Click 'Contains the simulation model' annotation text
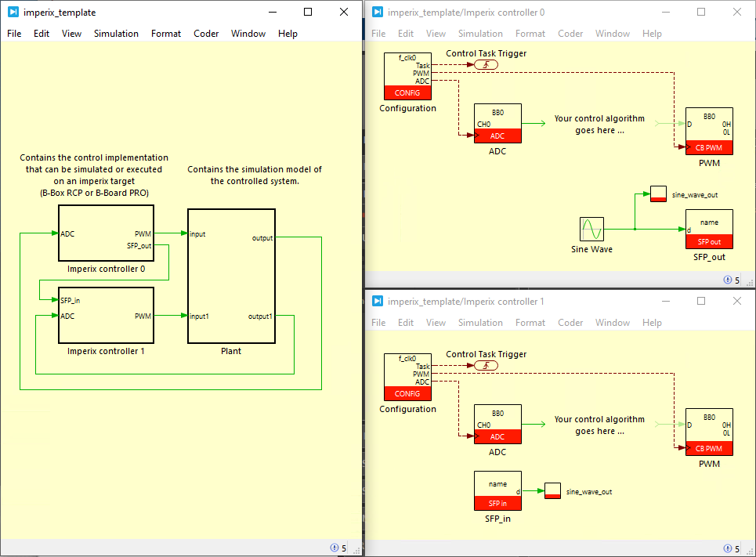The image size is (756, 557). click(x=255, y=175)
